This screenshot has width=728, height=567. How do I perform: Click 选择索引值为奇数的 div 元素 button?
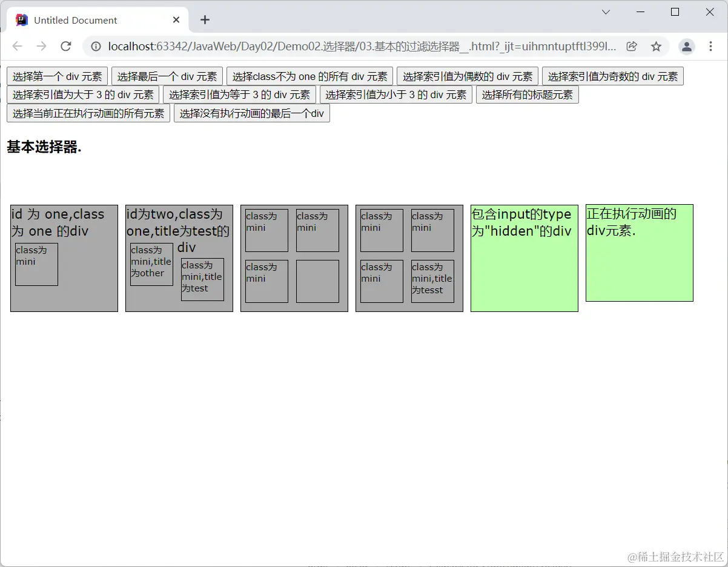tap(613, 76)
